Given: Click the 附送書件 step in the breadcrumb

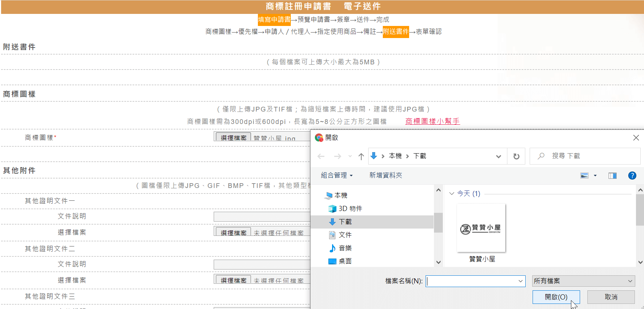Looking at the screenshot, I should pos(396,32).
